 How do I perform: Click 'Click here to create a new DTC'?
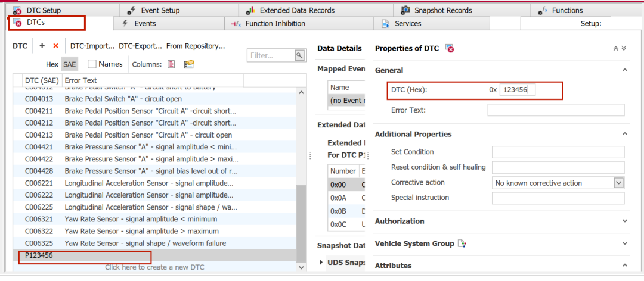154,267
